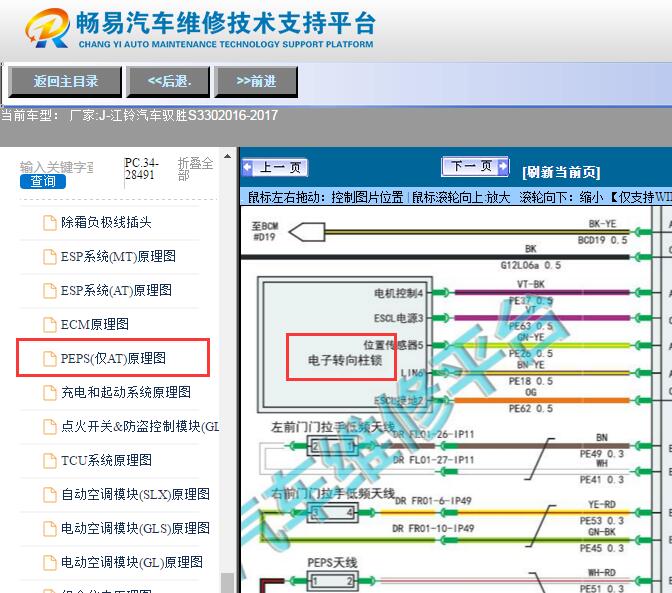Click the DR FL01-27-IP11 connector text
The width and height of the screenshot is (672, 593).
pyautogui.click(x=434, y=460)
